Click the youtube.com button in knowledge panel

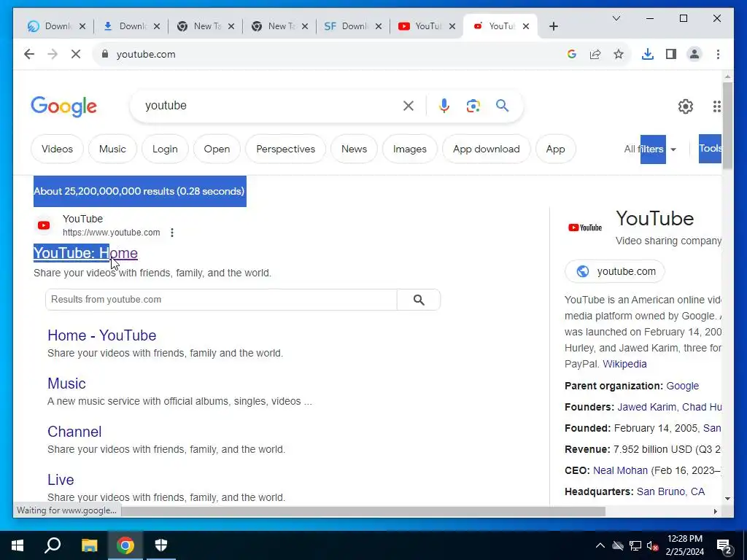point(614,271)
